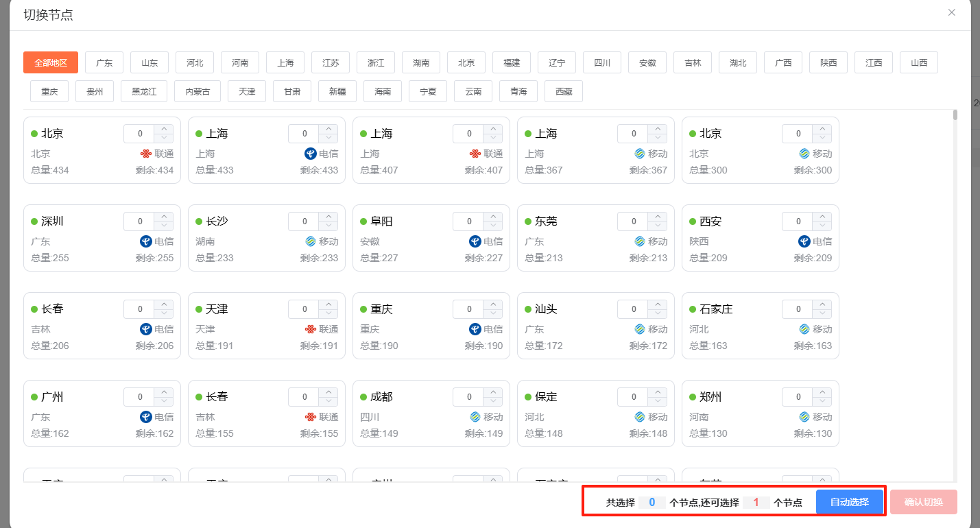Filter nodes by 广东 region

click(x=104, y=62)
